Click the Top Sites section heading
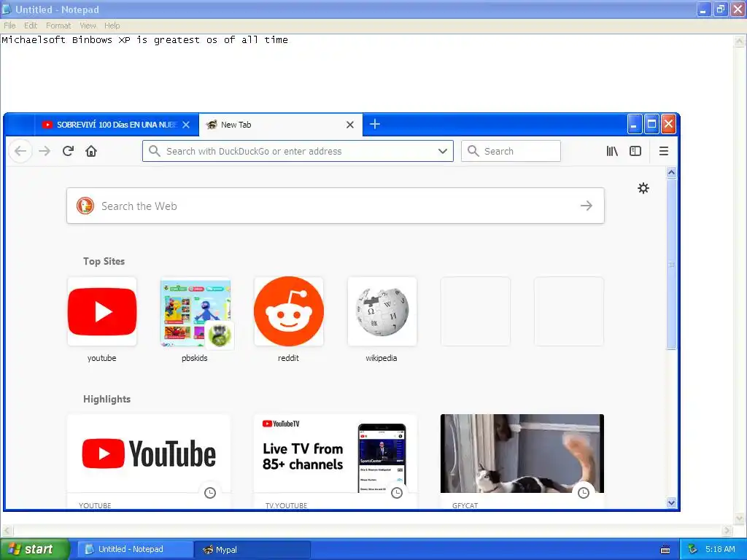This screenshot has width=747, height=560. [x=104, y=262]
